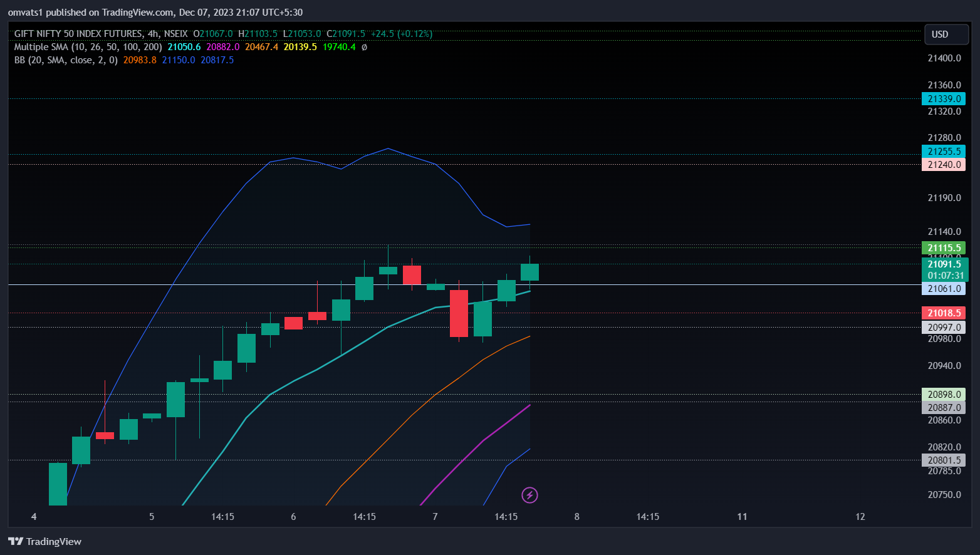This screenshot has width=980, height=555.
Task: Click the date label 4 on time axis
Action: click(x=34, y=517)
